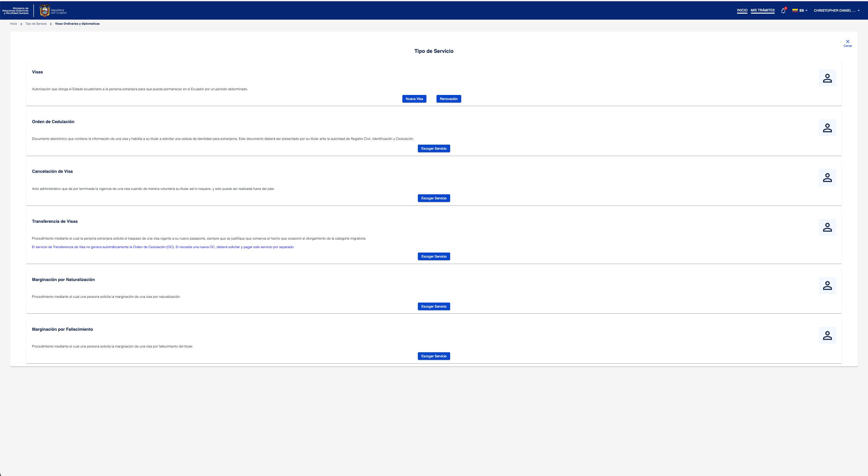
Task: Choose Escoger Servicio for Orden de Cedulación
Action: point(434,149)
